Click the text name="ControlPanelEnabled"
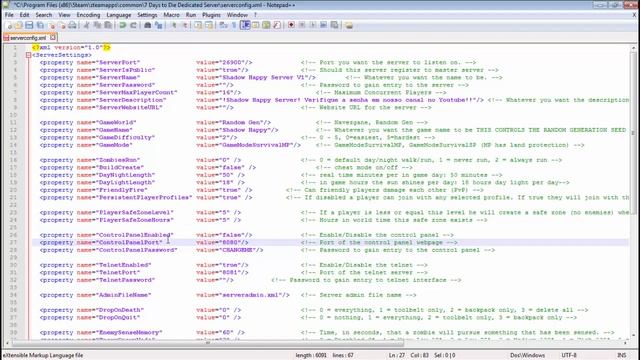The width and height of the screenshot is (640, 360). tap(125, 235)
